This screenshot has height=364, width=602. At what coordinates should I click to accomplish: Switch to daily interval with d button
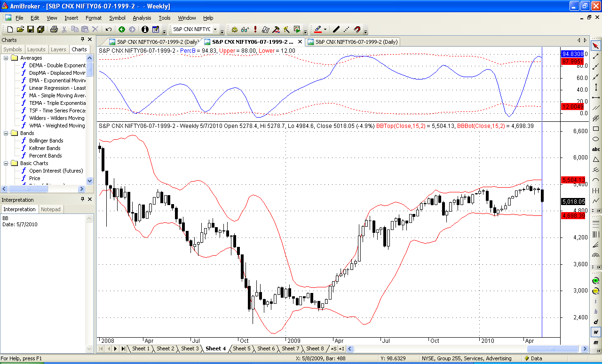click(x=596, y=322)
